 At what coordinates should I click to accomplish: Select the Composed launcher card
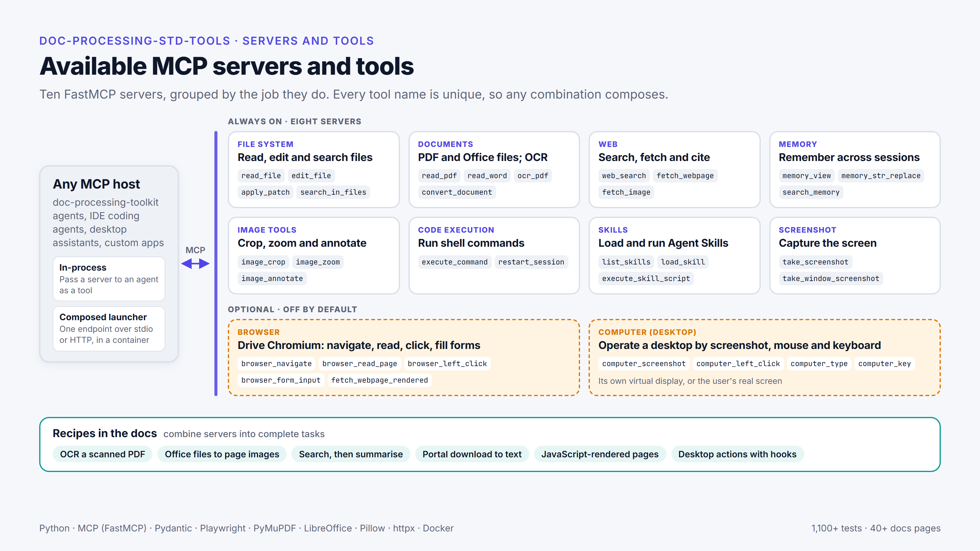pos(109,328)
